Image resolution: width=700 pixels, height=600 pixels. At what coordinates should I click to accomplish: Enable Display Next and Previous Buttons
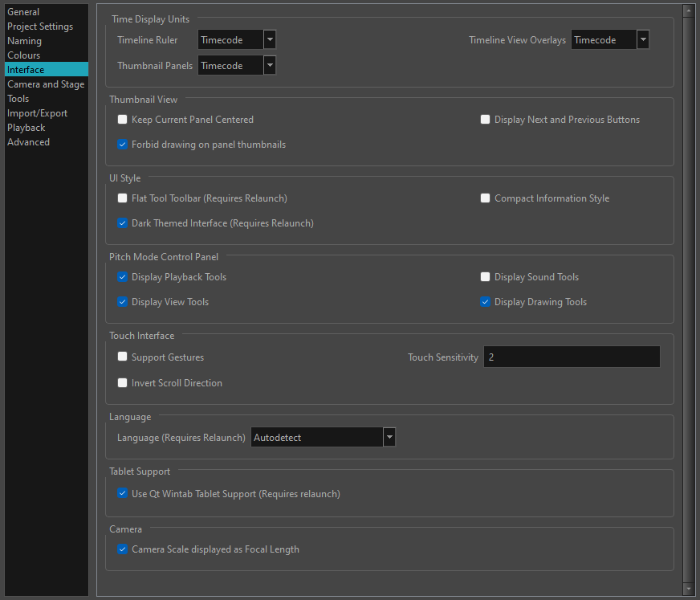point(486,120)
